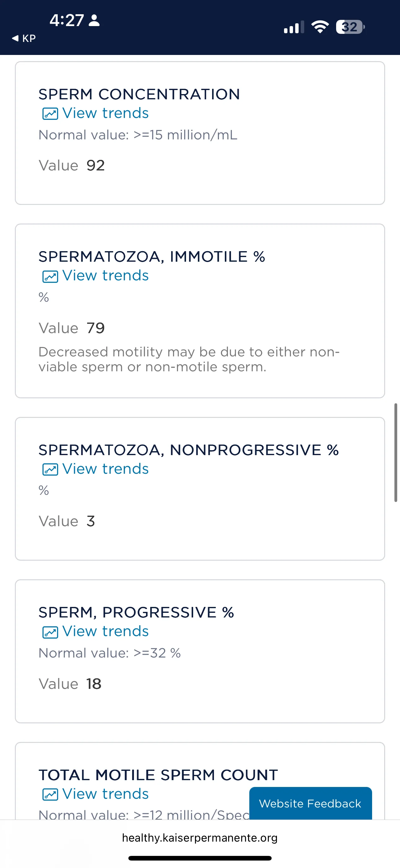
Task: Open View trends for Sperm Concentration
Action: (x=105, y=113)
